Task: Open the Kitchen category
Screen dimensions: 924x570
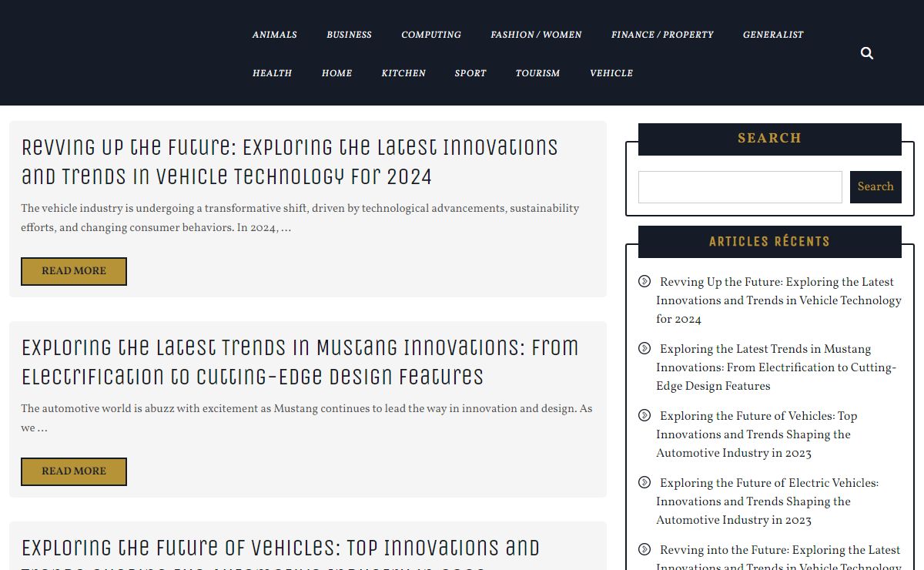Action: click(x=403, y=73)
